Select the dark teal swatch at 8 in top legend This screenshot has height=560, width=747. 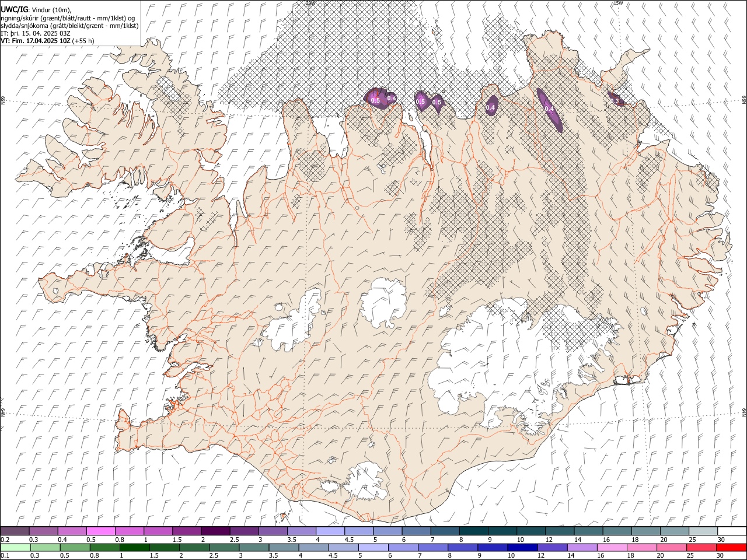point(473,531)
